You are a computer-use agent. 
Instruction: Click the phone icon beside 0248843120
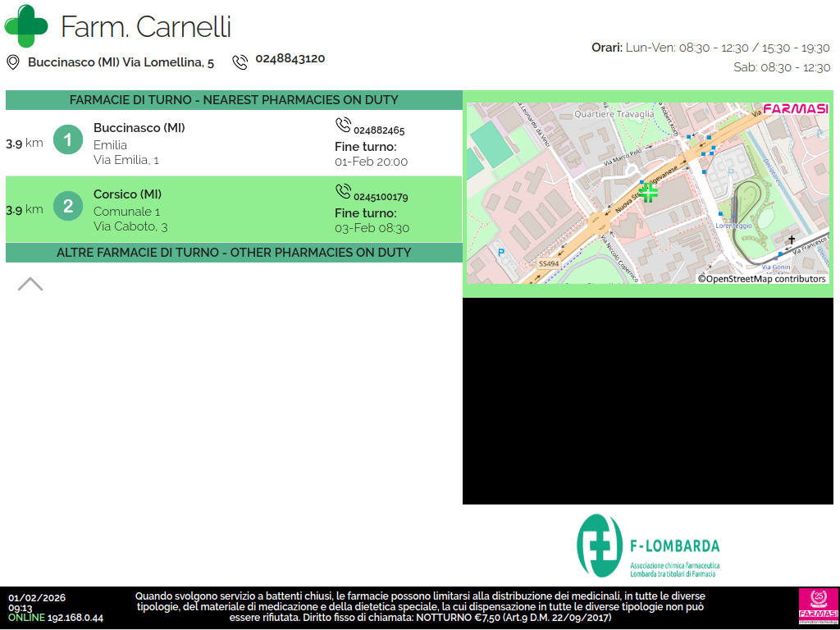coord(240,62)
